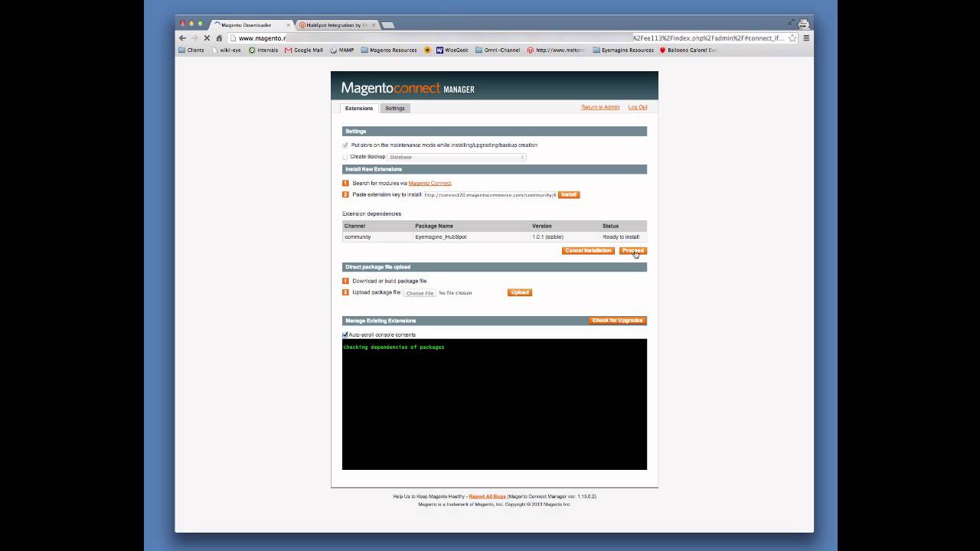Open the Magento Resources bookmark folder
Viewport: 980px width, 551px height.
[x=389, y=50]
